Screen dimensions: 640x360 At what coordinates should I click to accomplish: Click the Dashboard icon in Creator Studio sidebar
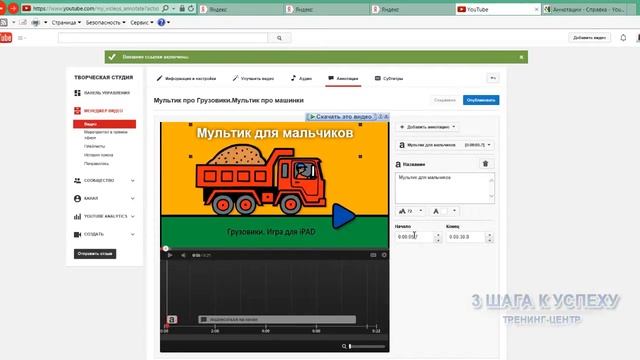tap(77, 93)
